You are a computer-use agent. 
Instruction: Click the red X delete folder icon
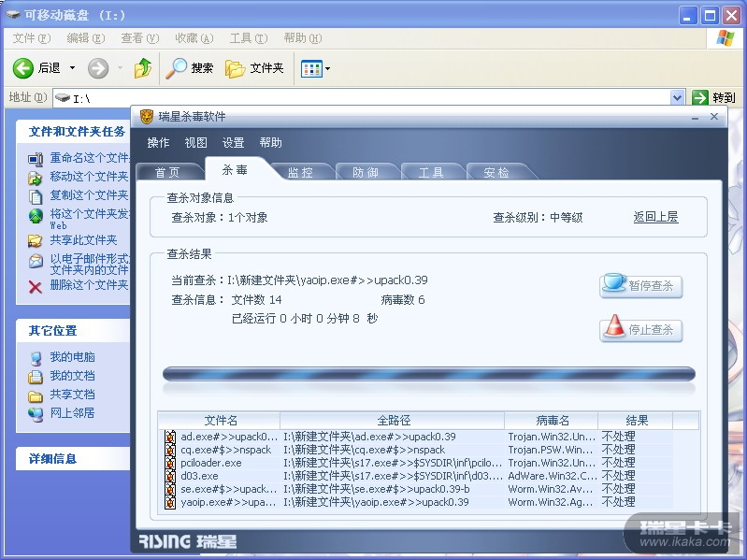(36, 287)
